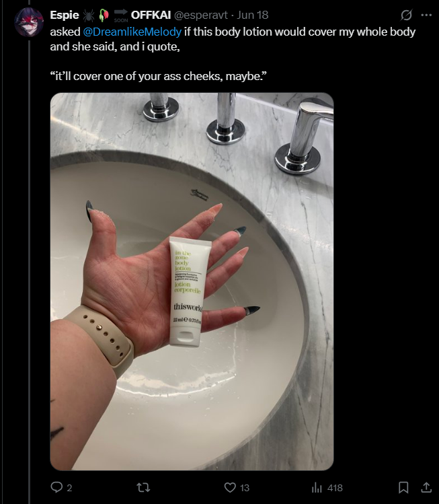Click the view count 418

[335, 488]
